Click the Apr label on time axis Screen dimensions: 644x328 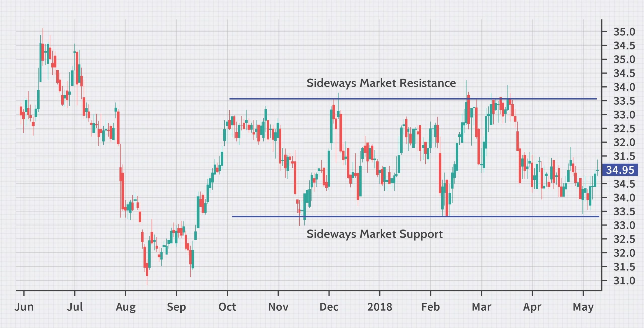click(x=532, y=307)
